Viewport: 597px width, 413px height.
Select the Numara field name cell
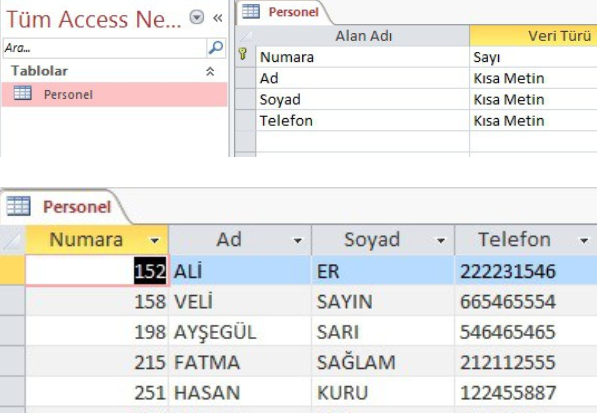363,57
